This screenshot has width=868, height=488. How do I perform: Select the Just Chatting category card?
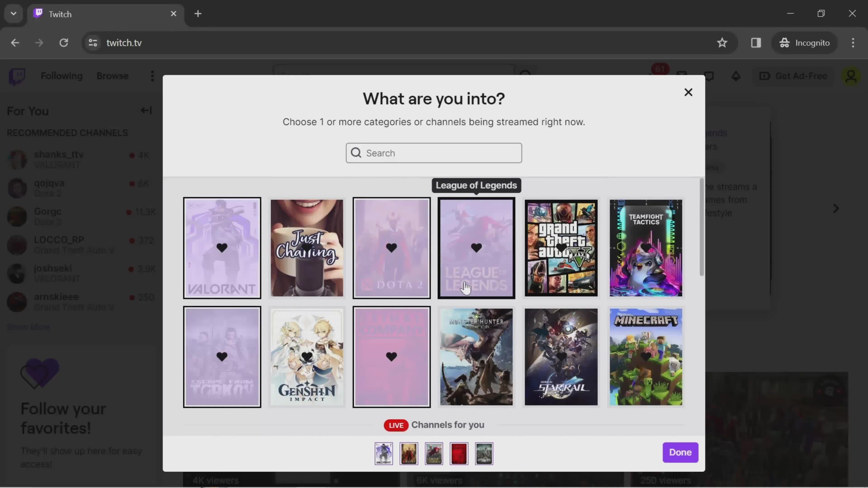coord(307,248)
